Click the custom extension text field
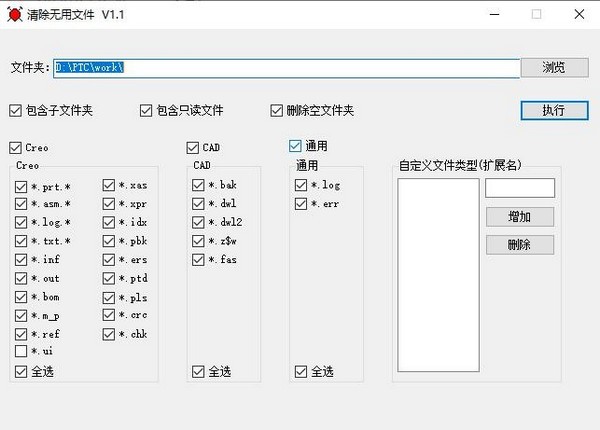This screenshot has width=600, height=430. (520, 188)
